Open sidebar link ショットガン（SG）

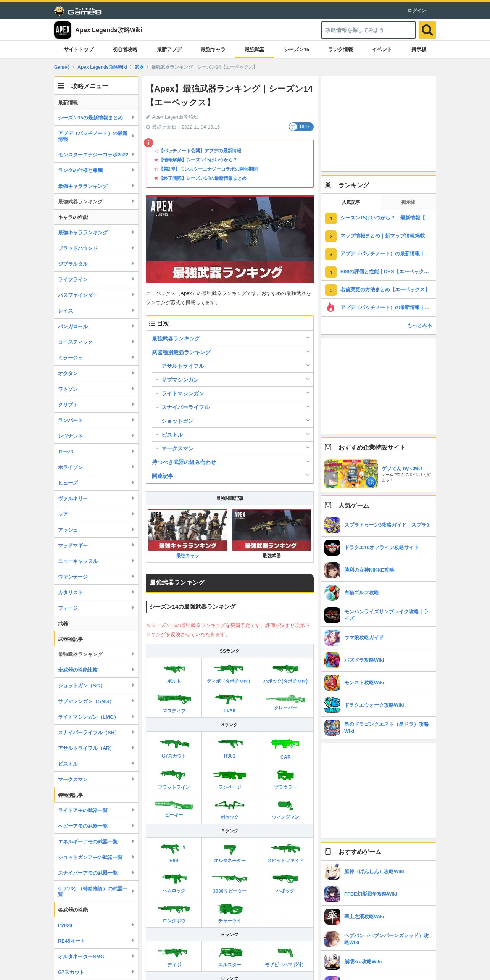[96, 685]
